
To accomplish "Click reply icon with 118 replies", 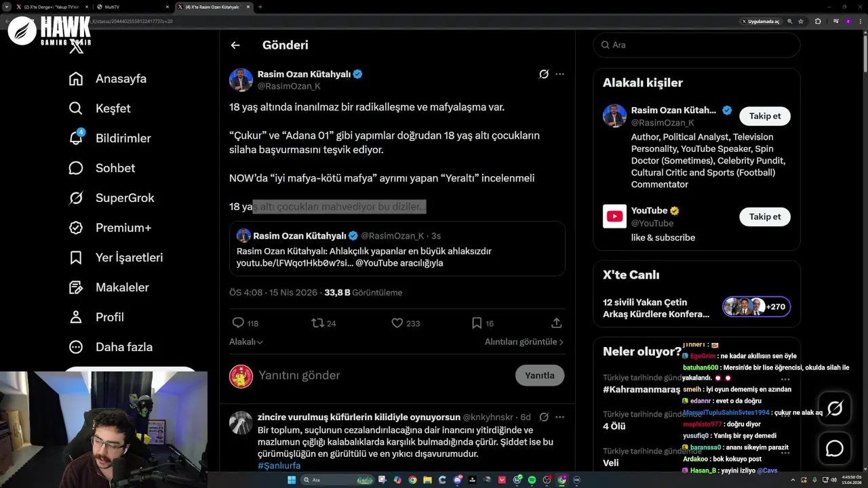I will [x=238, y=323].
